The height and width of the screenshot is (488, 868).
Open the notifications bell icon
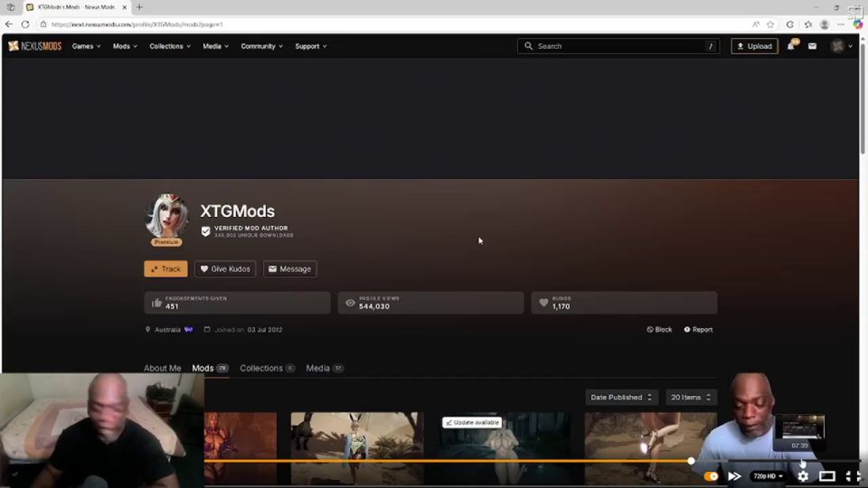coord(791,46)
